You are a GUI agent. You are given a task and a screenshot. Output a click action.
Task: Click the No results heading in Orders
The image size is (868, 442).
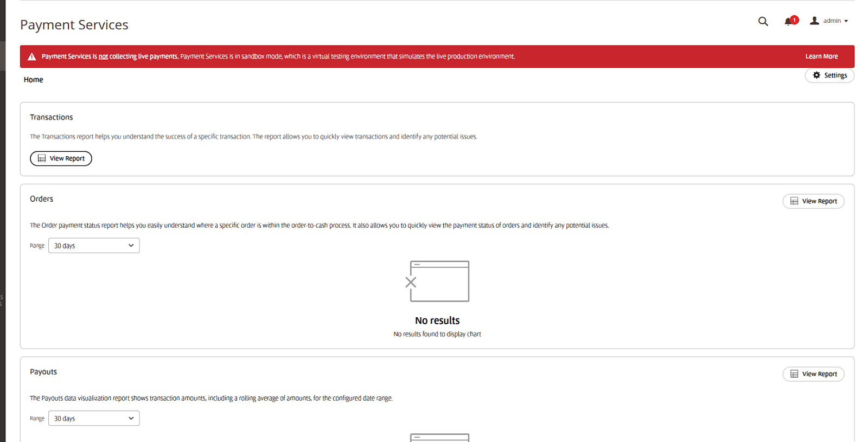437,321
